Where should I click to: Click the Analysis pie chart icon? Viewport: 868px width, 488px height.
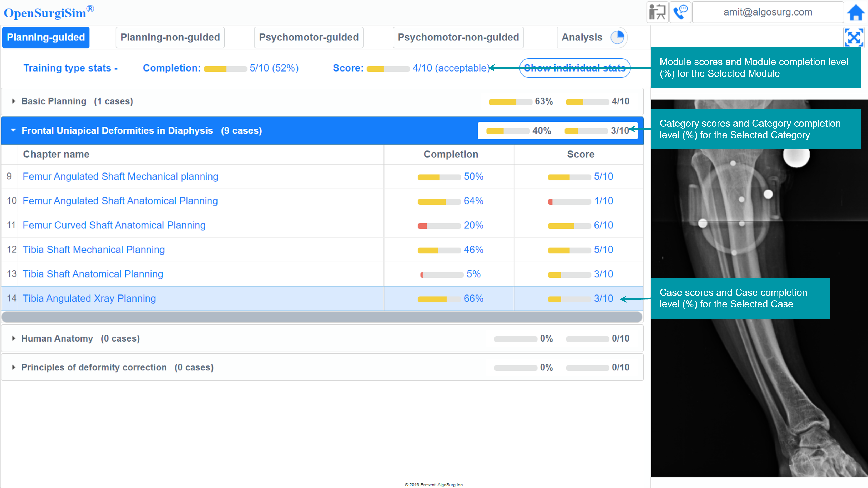pyautogui.click(x=617, y=37)
